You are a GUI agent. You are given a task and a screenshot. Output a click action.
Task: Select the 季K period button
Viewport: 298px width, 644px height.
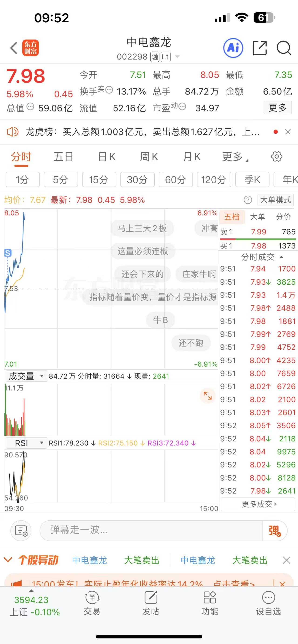click(252, 180)
